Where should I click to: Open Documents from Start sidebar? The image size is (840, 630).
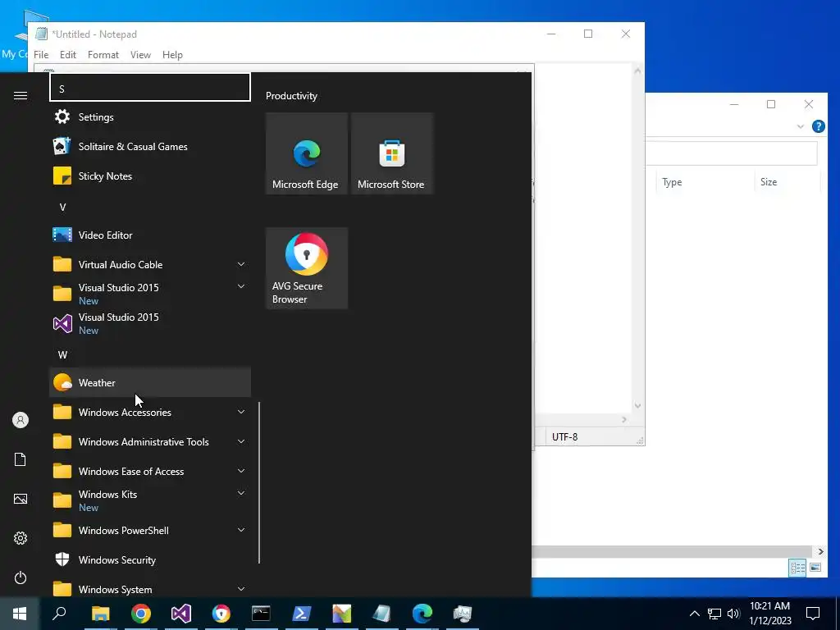(x=21, y=459)
